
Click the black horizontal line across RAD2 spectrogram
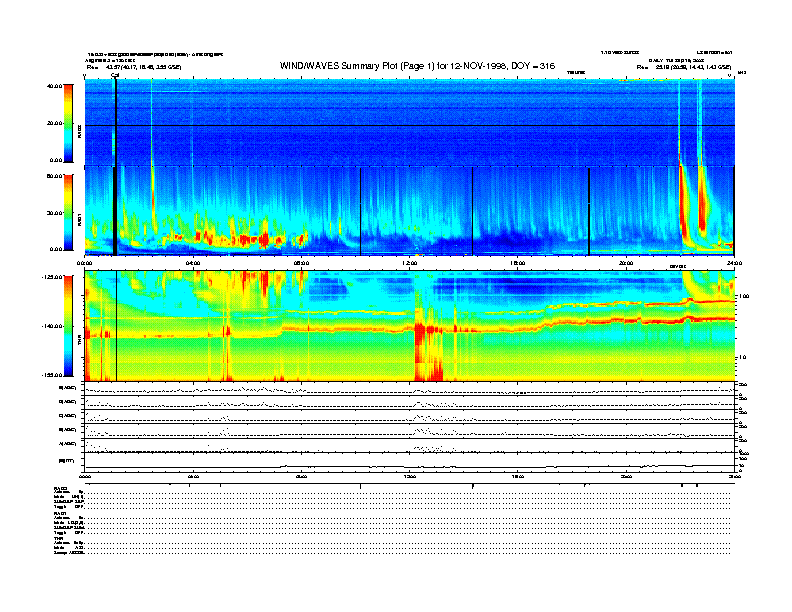pyautogui.click(x=409, y=125)
